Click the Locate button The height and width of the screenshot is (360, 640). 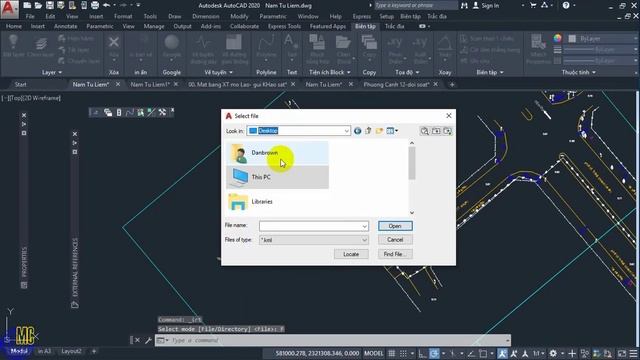click(351, 254)
